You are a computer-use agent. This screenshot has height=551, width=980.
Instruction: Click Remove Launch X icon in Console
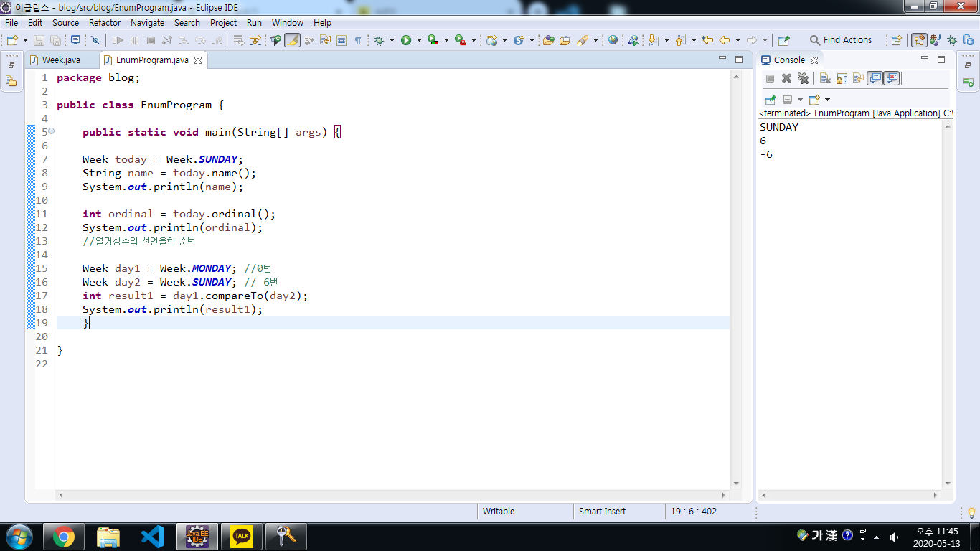click(x=786, y=78)
